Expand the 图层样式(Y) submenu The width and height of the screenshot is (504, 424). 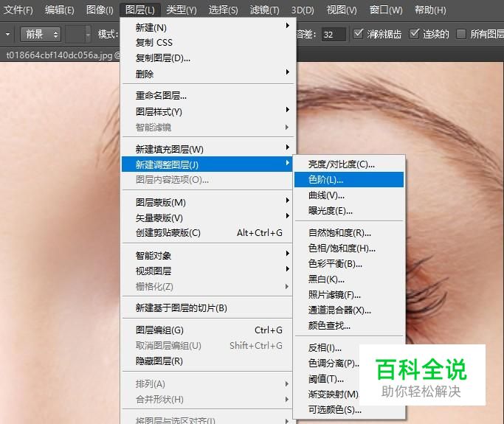point(207,112)
